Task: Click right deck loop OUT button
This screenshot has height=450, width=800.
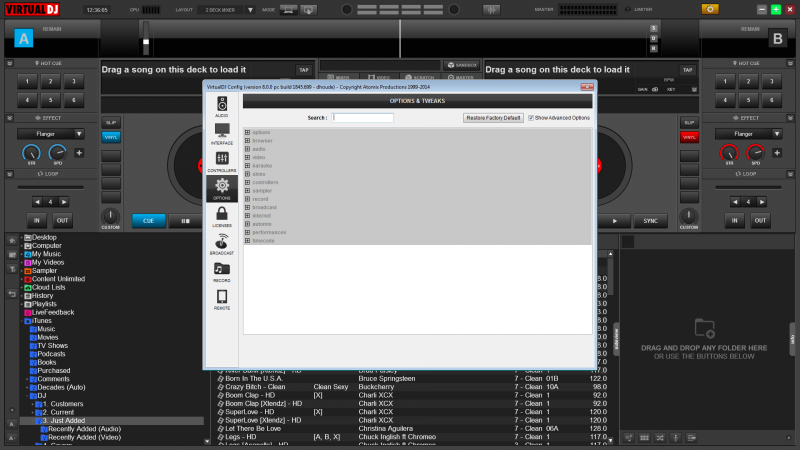Action: [760, 220]
